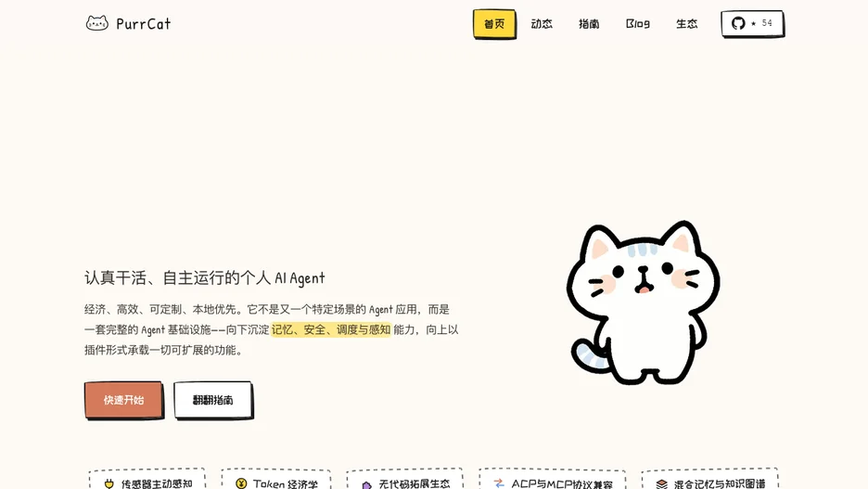This screenshot has width=868, height=489.
Task: Open the 生态 nav item
Action: (x=686, y=24)
